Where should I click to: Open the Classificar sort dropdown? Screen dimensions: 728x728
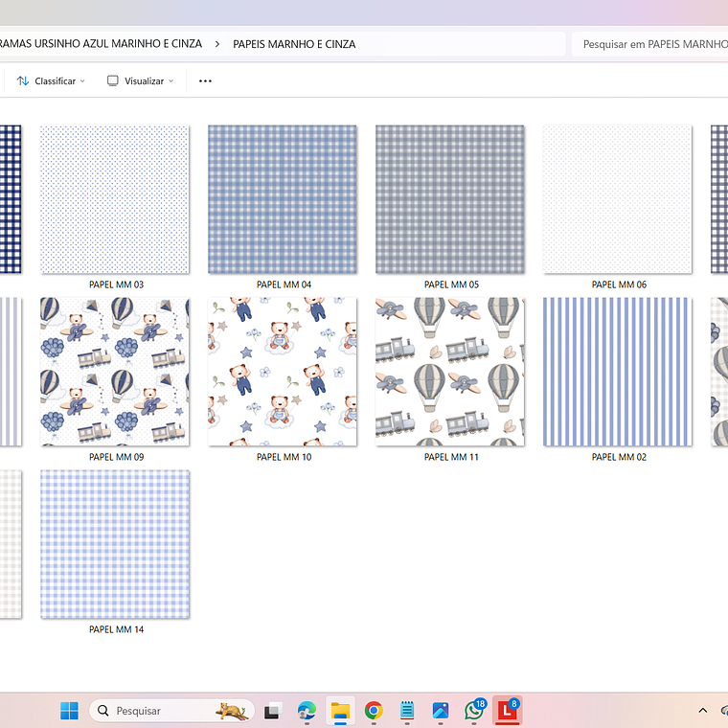coord(51,81)
